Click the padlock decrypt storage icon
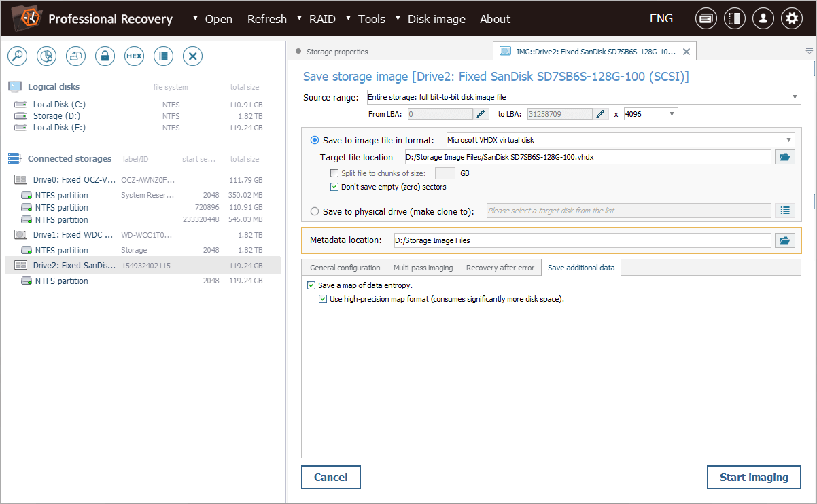 [x=105, y=56]
